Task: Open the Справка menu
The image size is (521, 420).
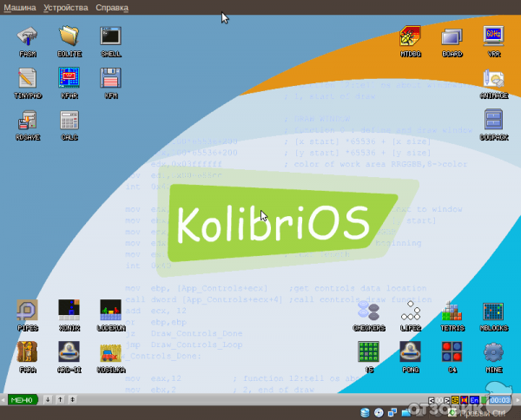Action: 112,7
